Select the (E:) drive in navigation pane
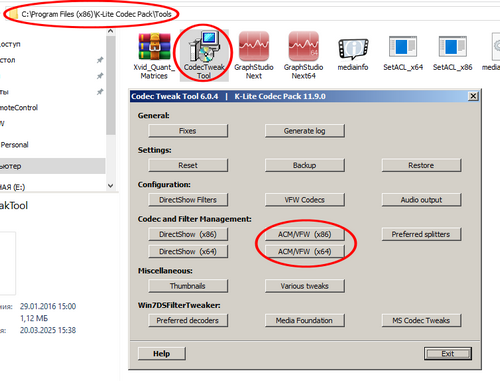500x381 pixels. [13, 187]
